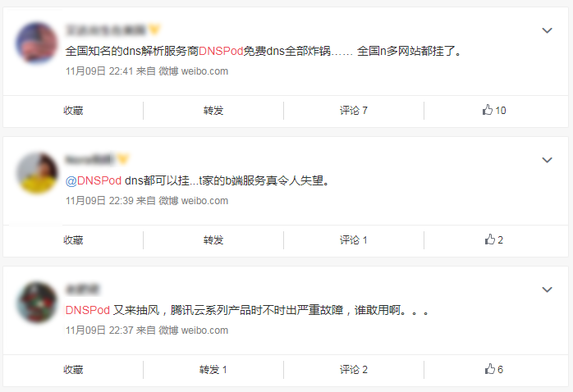The image size is (573, 392).
Task: Open the first post's chevron dropdown menu
Action: point(547,30)
